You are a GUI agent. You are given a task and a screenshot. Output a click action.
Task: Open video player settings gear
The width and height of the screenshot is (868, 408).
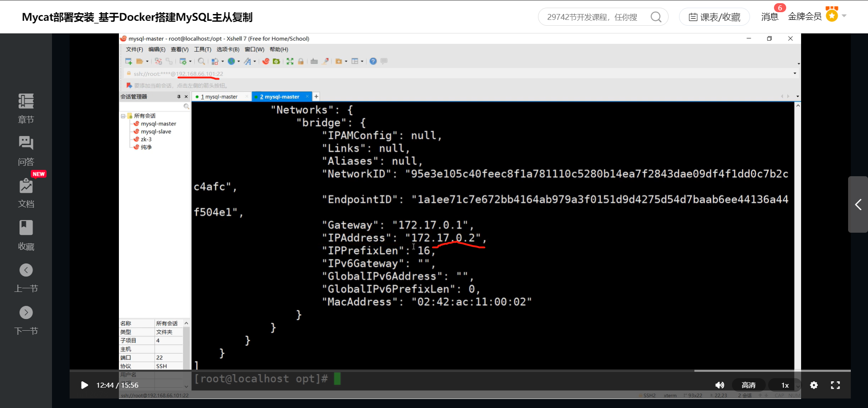point(814,385)
